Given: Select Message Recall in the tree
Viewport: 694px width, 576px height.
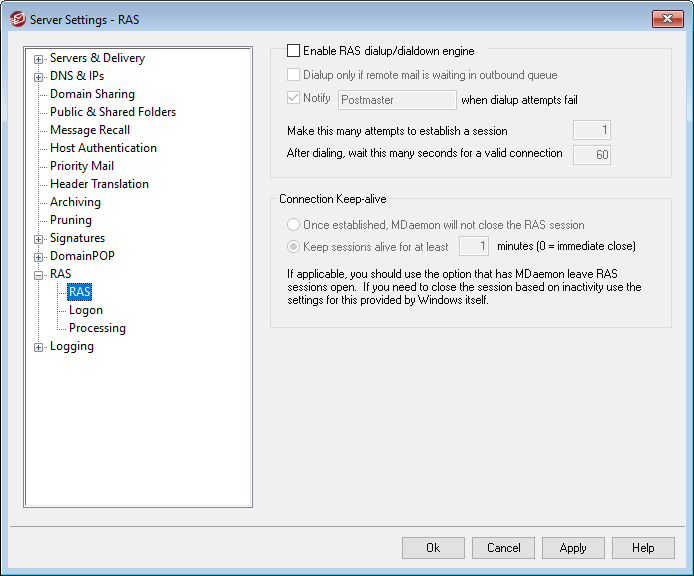Looking at the screenshot, I should tap(90, 130).
